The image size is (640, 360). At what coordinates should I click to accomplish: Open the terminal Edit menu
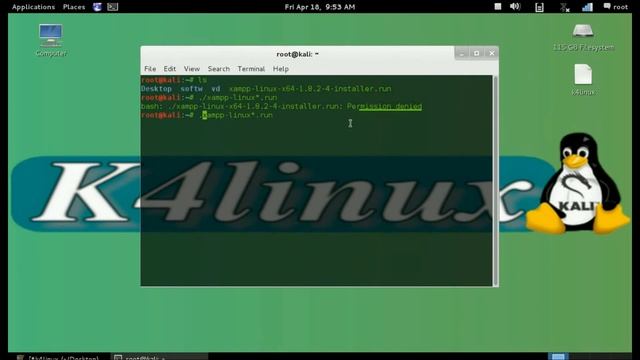pos(170,69)
